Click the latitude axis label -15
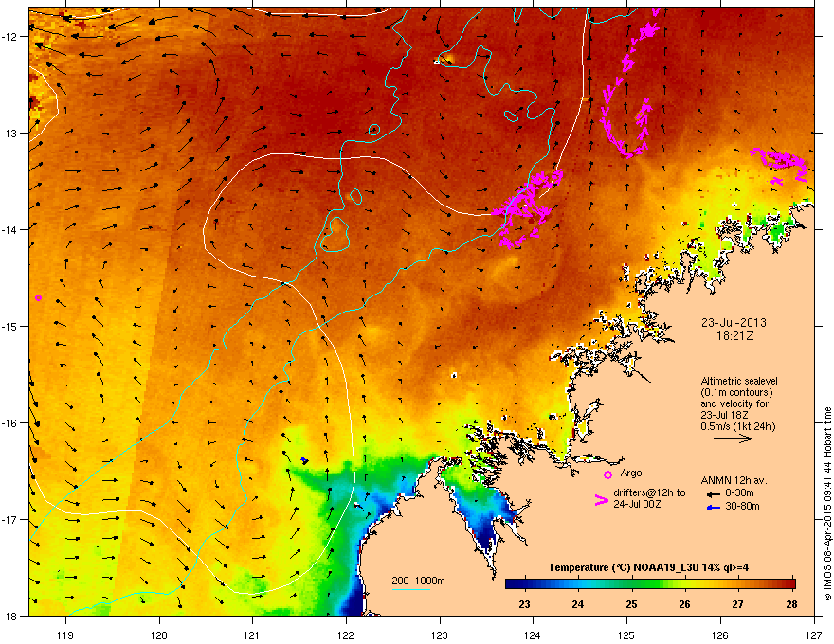The width and height of the screenshot is (834, 644). [x=9, y=326]
